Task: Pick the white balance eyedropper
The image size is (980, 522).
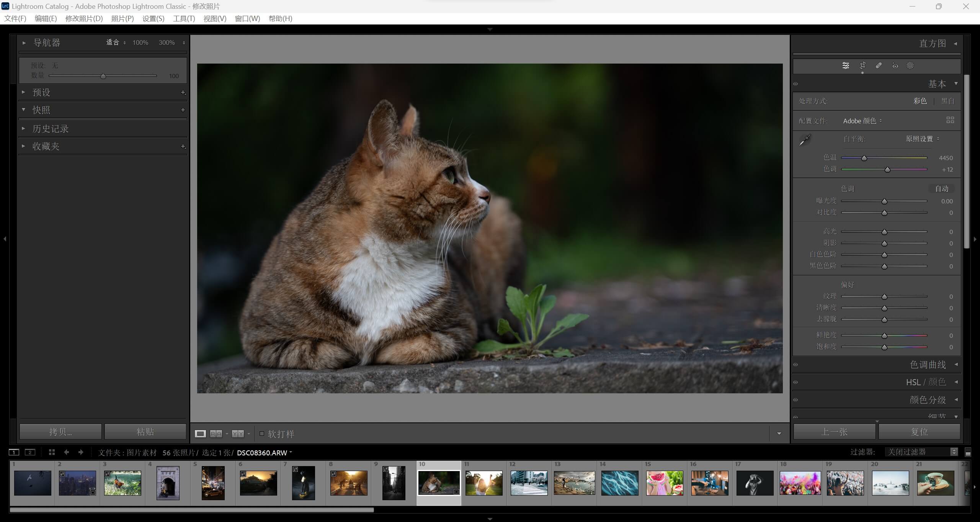Action: coord(805,140)
